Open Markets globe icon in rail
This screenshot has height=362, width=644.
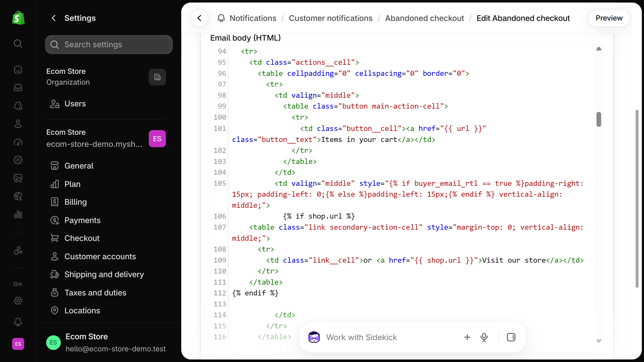coord(18,196)
